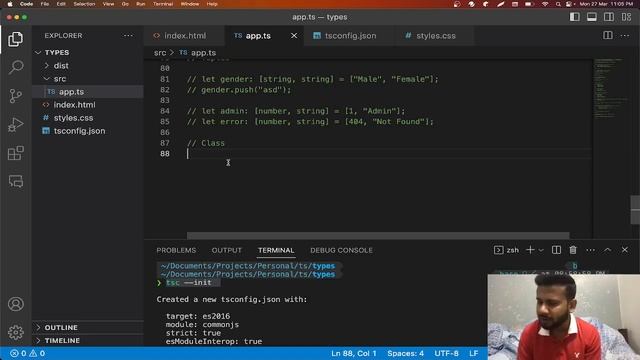This screenshot has width=640, height=360.
Task: Switch to the OUTPUT panel tab
Action: (x=227, y=250)
